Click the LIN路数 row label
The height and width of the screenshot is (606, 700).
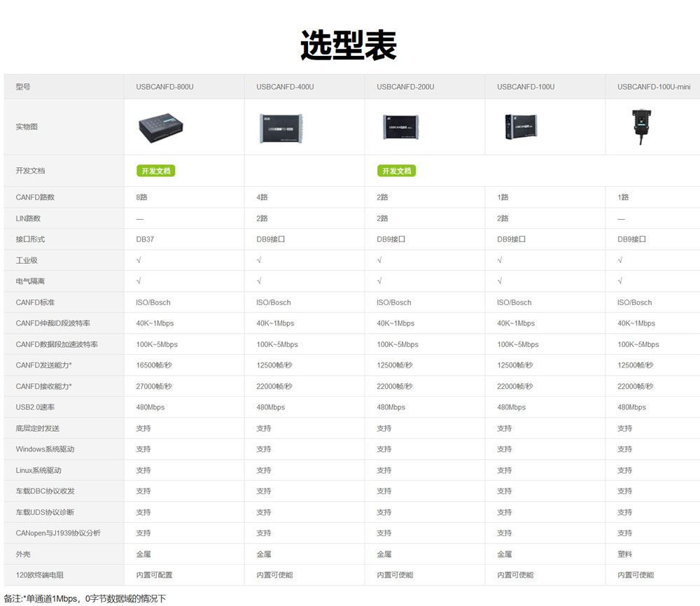(x=28, y=218)
